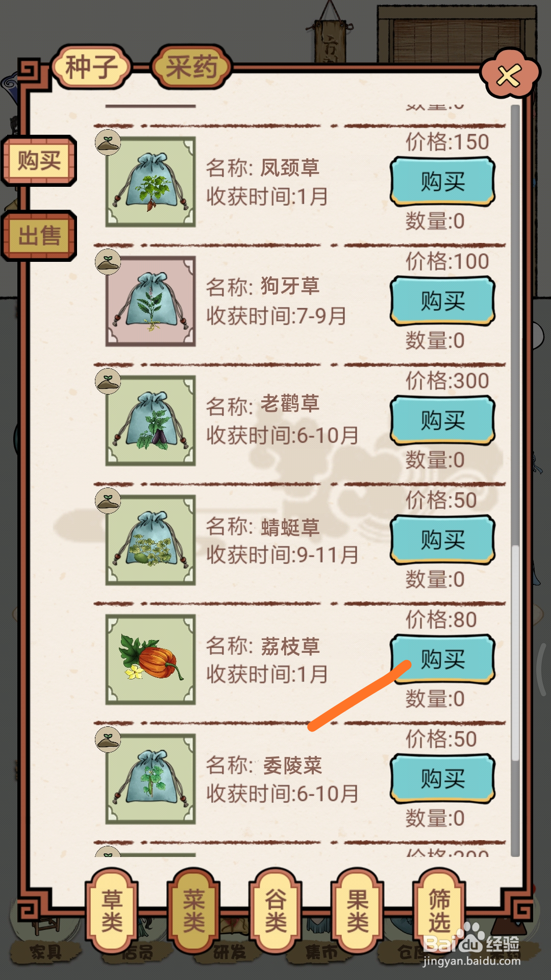Viewport: 551px width, 980px height.
Task: Close the shop panel with the X
Action: 509,76
